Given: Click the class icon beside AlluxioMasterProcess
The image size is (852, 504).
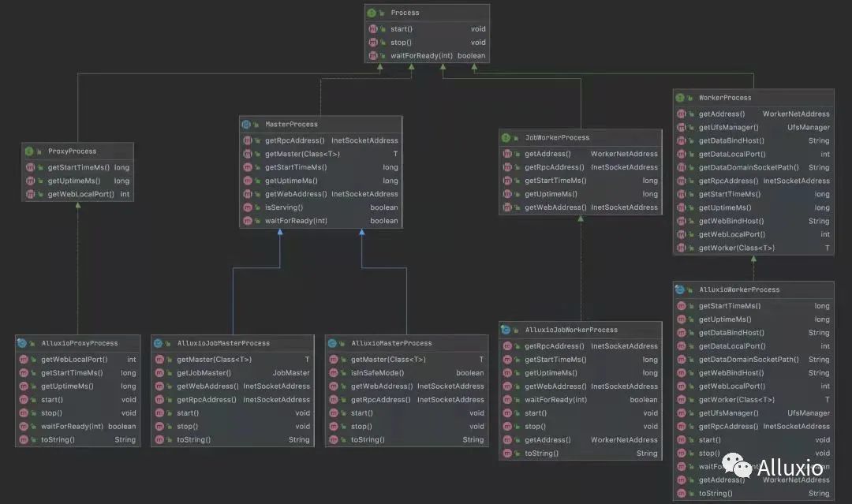Looking at the screenshot, I should click(333, 343).
